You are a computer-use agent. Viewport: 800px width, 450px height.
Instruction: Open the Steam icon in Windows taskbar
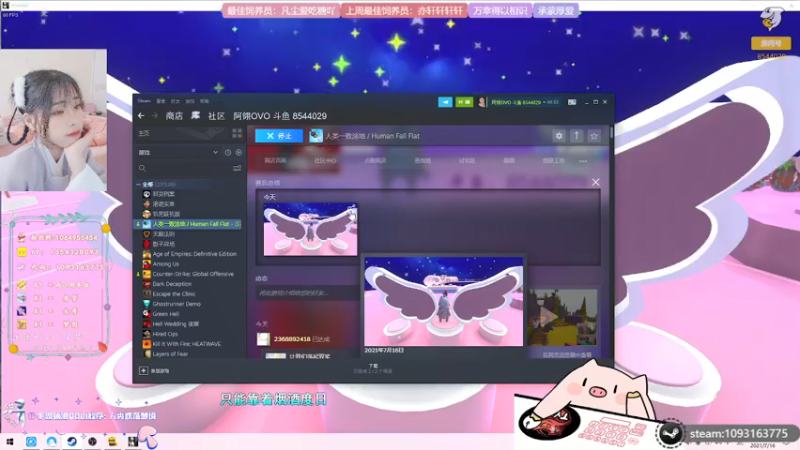pos(72,442)
